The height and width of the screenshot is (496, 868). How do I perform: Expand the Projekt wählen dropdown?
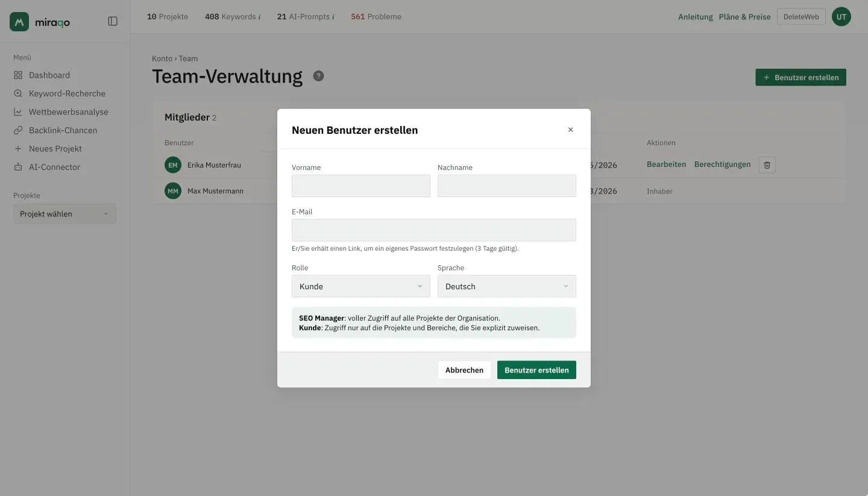point(64,214)
